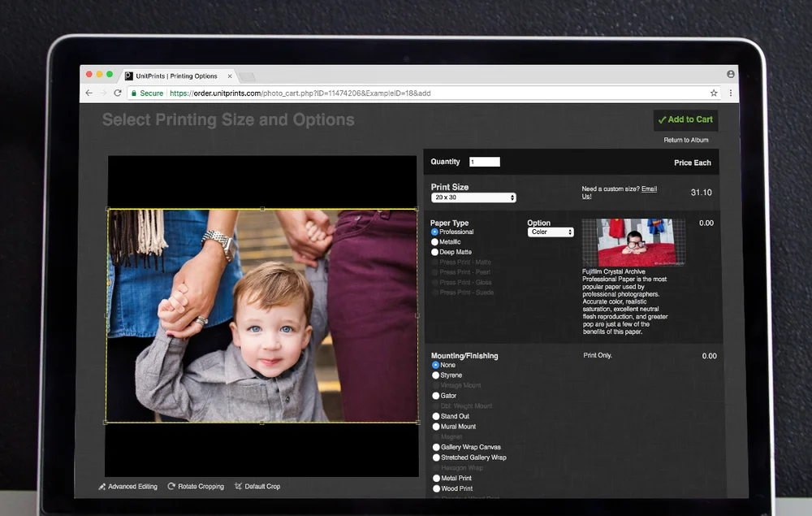Select the Metallic paper type

434,242
